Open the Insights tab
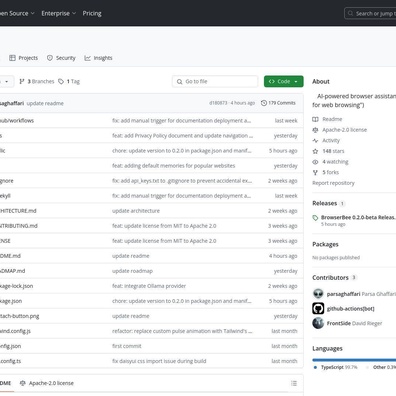This screenshot has height=396, width=396. pos(98,58)
